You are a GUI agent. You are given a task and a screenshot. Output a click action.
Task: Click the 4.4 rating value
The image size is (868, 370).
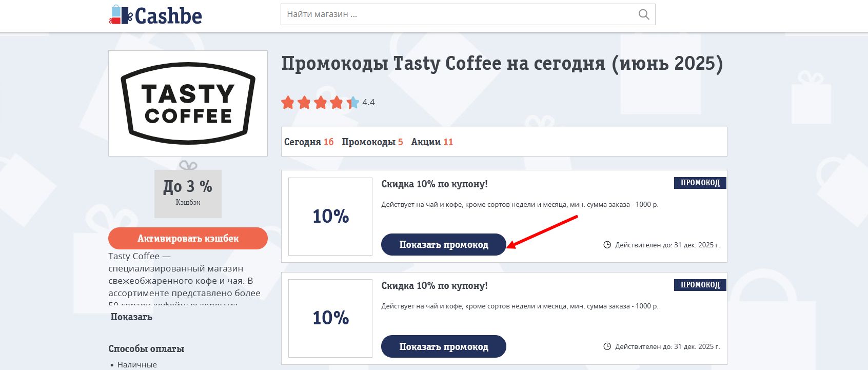coord(368,102)
